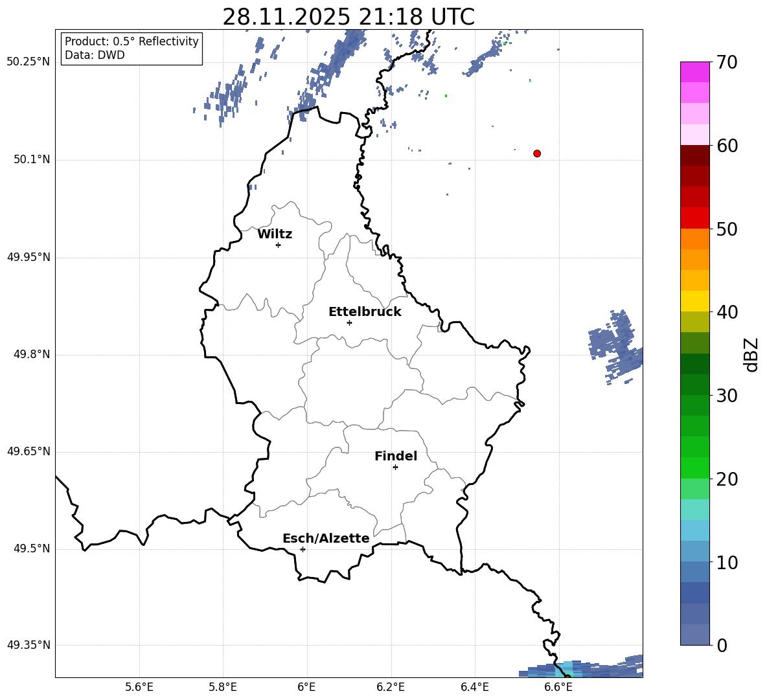
Task: Click the cyan echo at bottom right
Action: tap(567, 668)
